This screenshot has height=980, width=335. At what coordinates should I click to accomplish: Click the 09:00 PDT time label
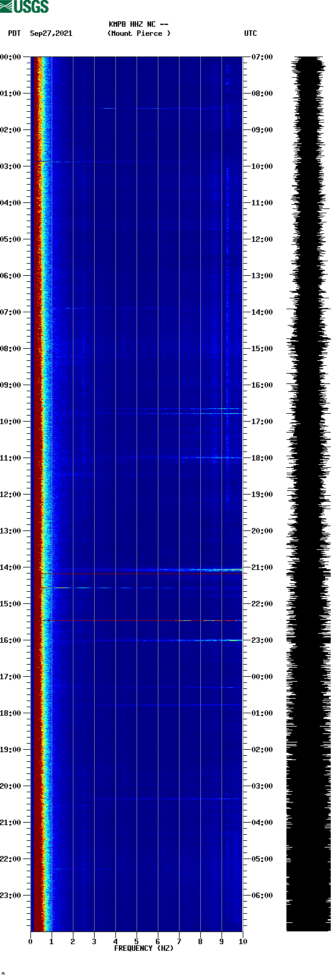pos(11,385)
